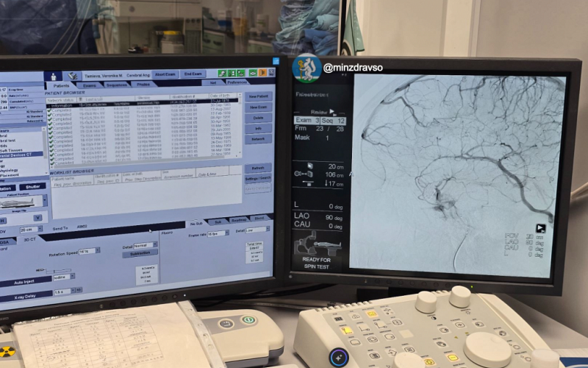
Task: Expand the Iodine contrast dropdown
Action: pos(72,277)
